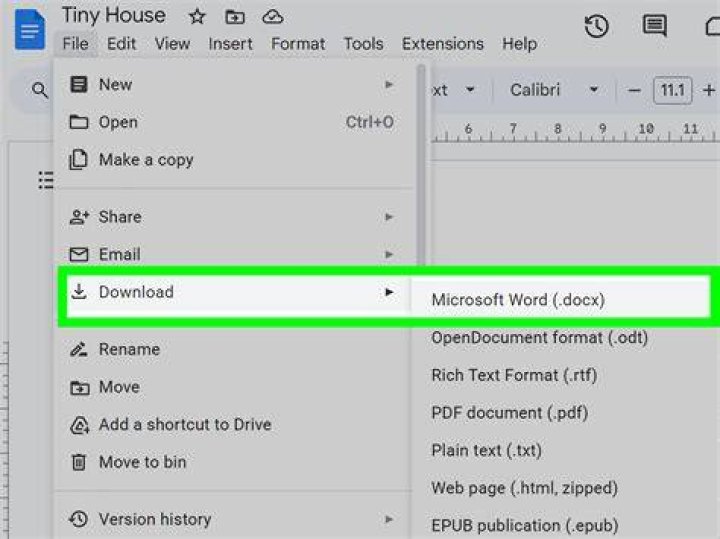Open the Tools menu
Screen dimensions: 720x539
[x=363, y=44]
